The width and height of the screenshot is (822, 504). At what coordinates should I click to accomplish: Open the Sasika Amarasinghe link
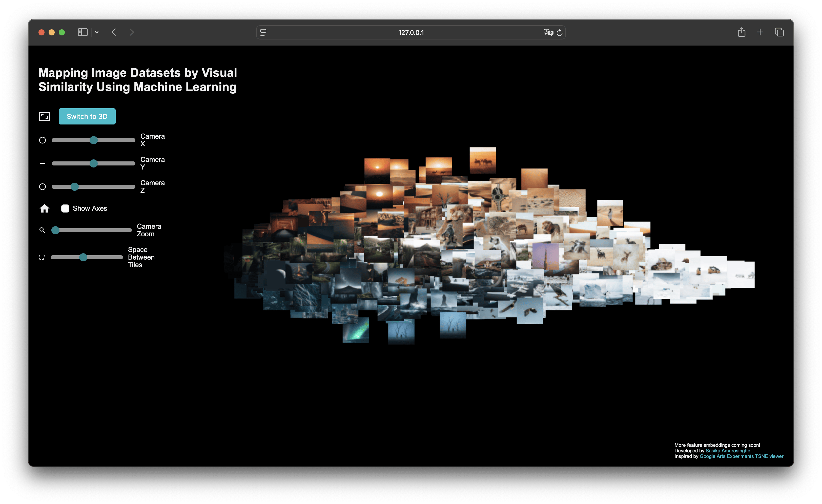click(x=728, y=451)
